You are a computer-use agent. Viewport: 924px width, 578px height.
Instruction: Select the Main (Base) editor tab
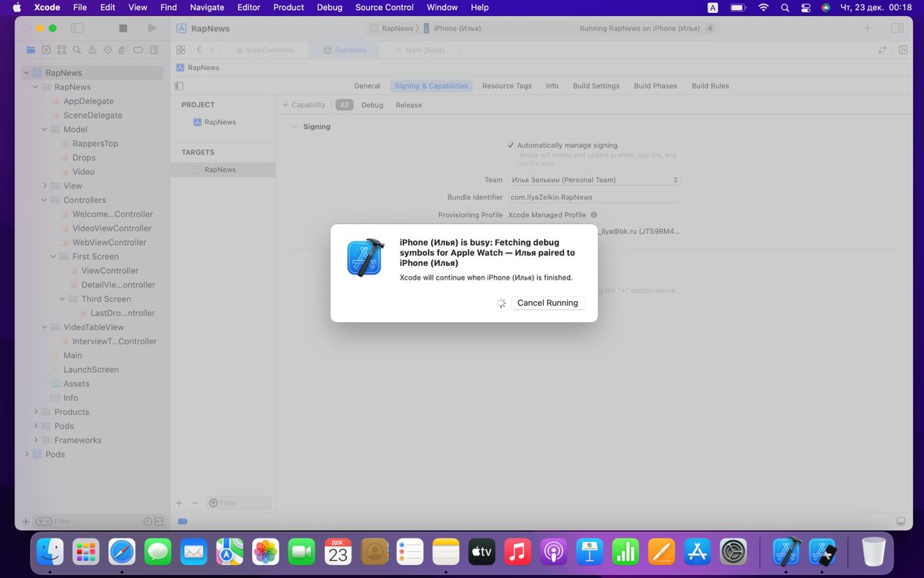419,50
